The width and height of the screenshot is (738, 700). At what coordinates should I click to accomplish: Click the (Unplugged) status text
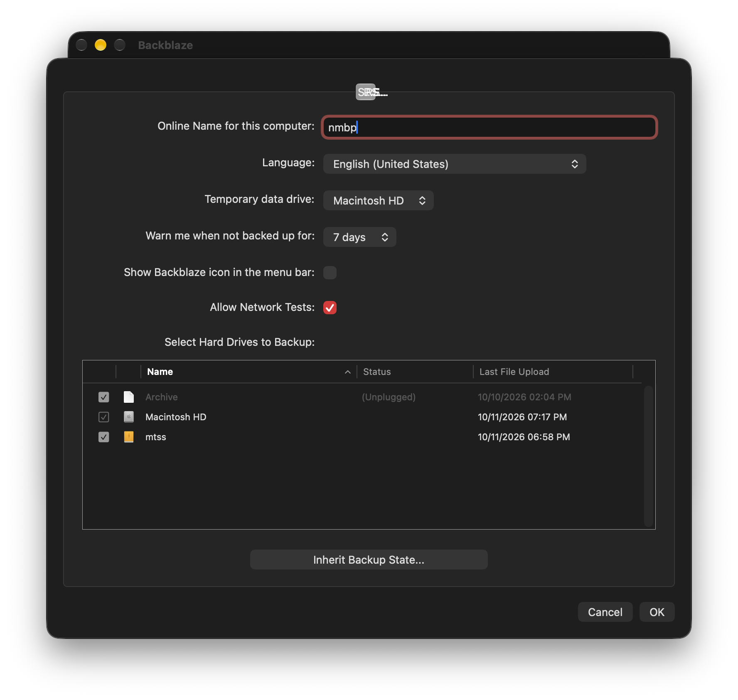[389, 397]
